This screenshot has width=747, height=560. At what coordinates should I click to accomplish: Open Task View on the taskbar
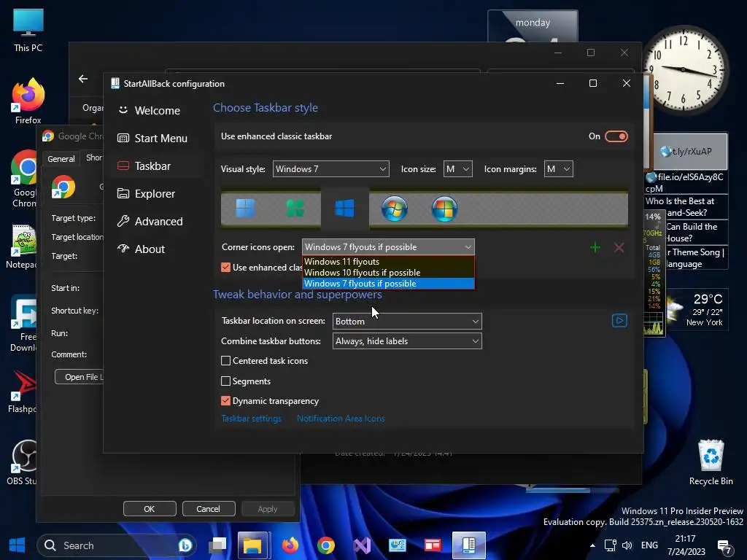click(217, 545)
